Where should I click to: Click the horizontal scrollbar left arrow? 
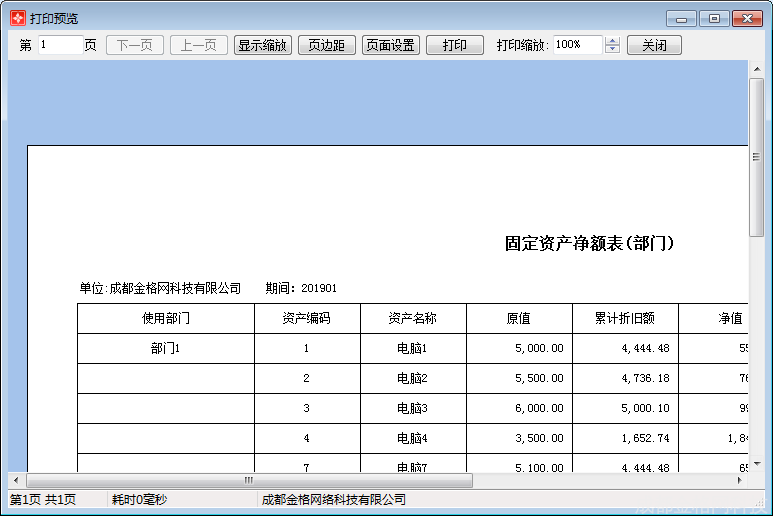15,481
